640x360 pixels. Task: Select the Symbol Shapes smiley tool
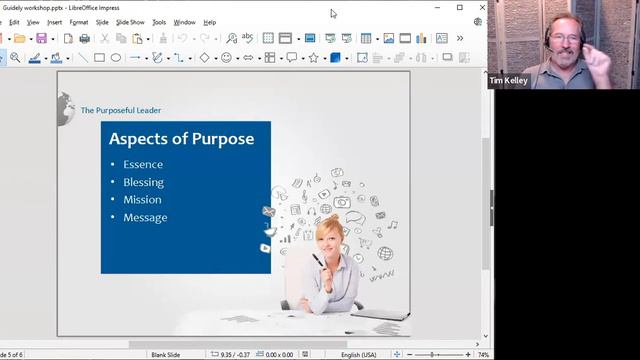click(226, 58)
